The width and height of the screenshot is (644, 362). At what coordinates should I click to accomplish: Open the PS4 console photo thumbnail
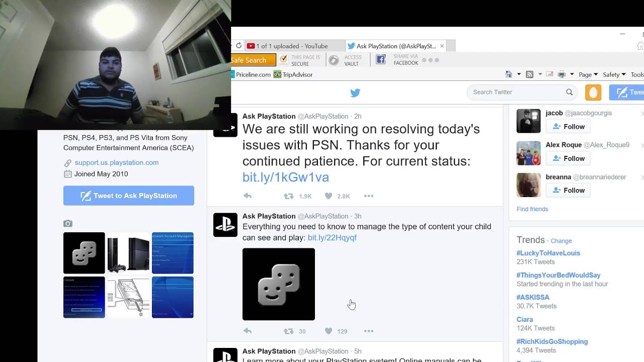pyautogui.click(x=128, y=253)
